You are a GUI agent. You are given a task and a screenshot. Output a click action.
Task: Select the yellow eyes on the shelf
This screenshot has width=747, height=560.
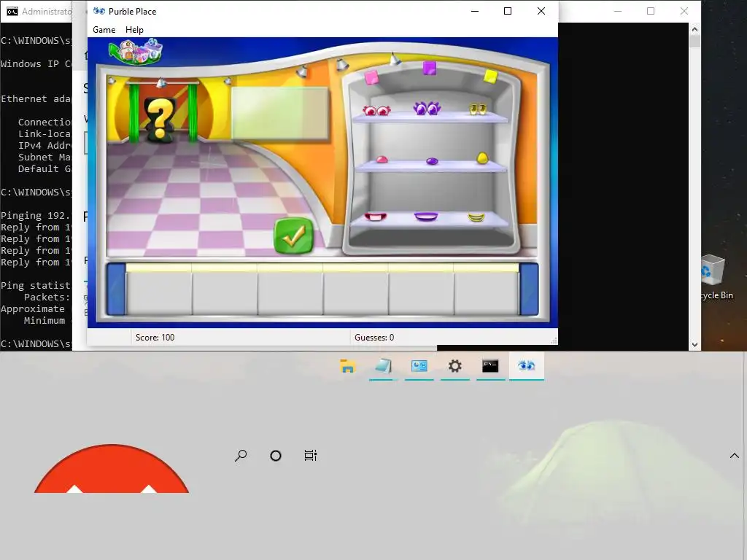point(478,109)
